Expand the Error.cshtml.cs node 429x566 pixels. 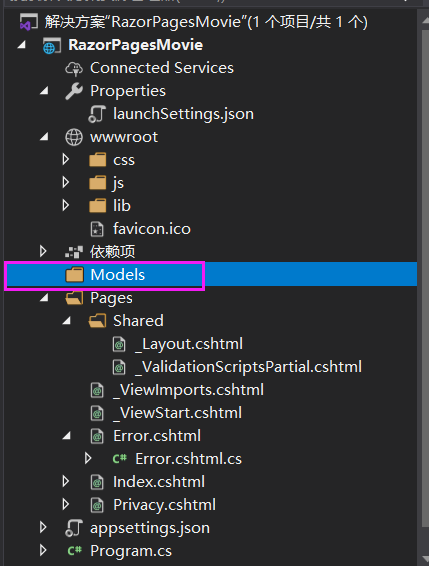(x=88, y=458)
